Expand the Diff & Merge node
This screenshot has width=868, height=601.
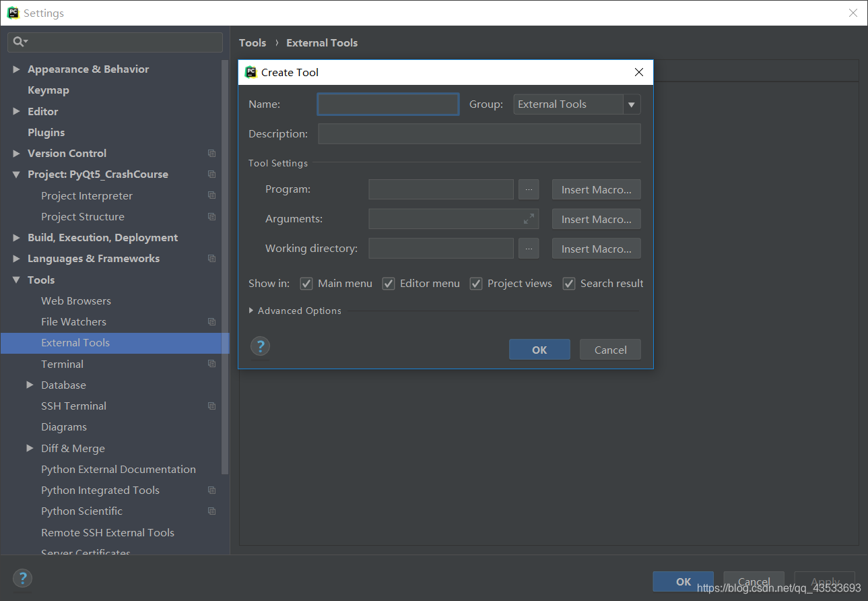pos(30,448)
